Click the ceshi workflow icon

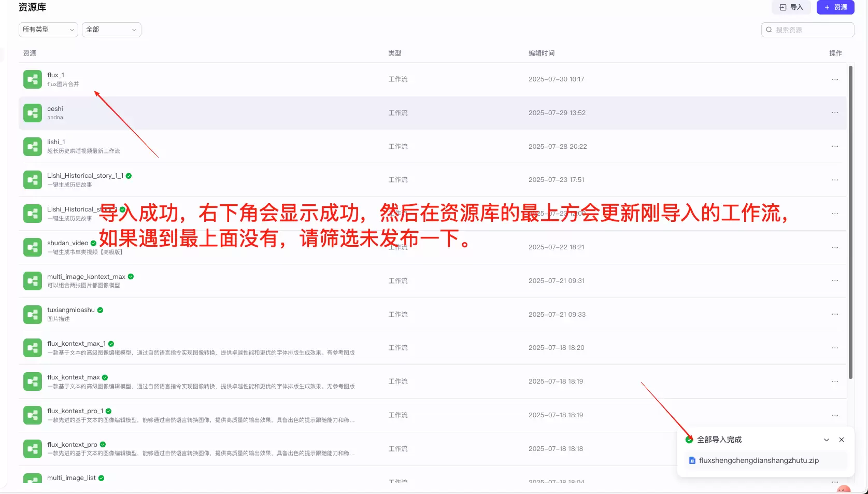(33, 113)
